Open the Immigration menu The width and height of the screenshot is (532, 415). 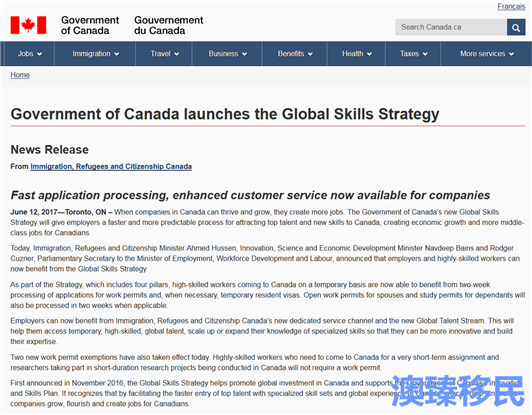click(x=95, y=54)
